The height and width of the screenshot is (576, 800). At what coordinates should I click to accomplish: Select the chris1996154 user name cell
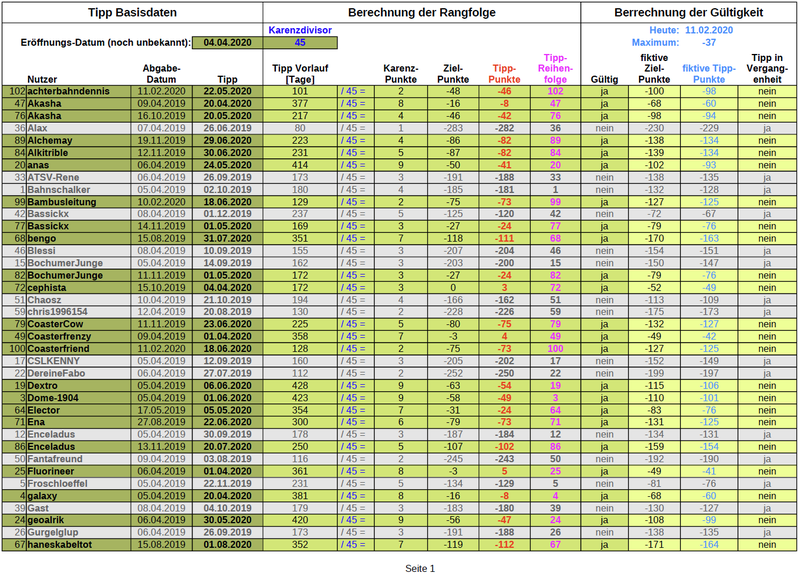[x=79, y=312]
